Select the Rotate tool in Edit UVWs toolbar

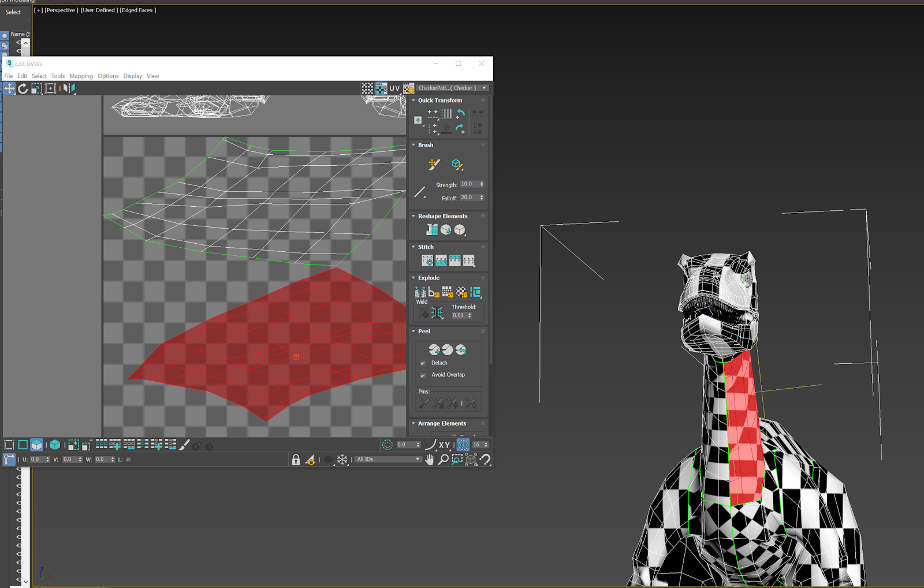pyautogui.click(x=23, y=88)
